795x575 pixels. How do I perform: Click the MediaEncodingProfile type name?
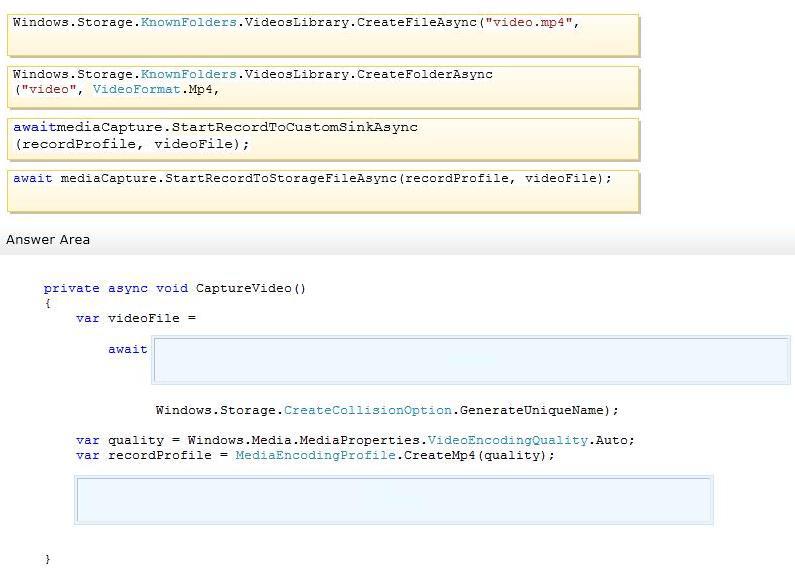[x=315, y=455]
